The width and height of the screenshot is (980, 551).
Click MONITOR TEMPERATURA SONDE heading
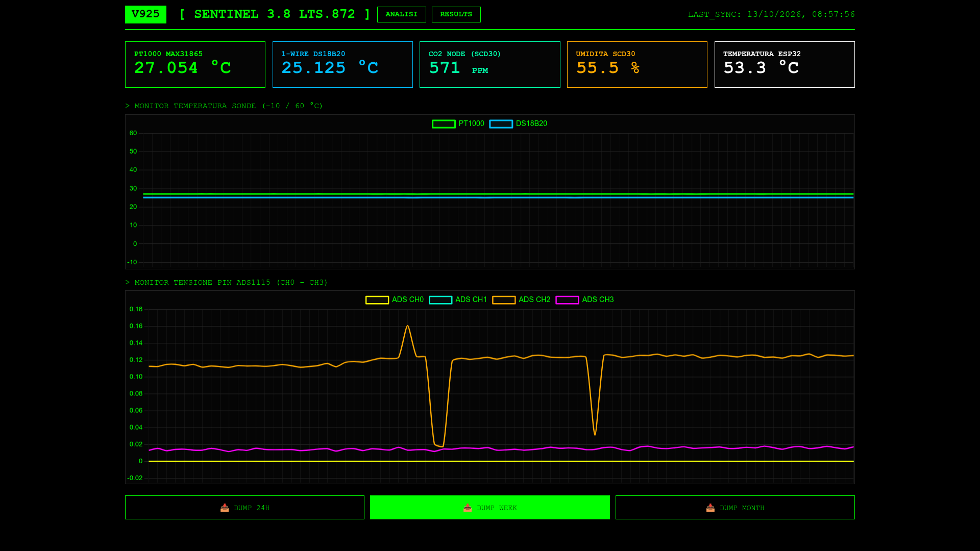(x=224, y=106)
